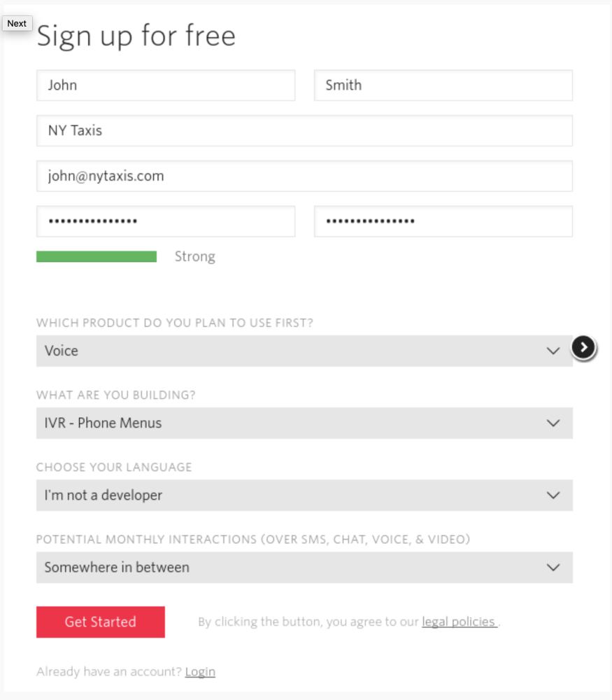Follow the Login link
Image resolution: width=612 pixels, height=700 pixels.
[200, 672]
